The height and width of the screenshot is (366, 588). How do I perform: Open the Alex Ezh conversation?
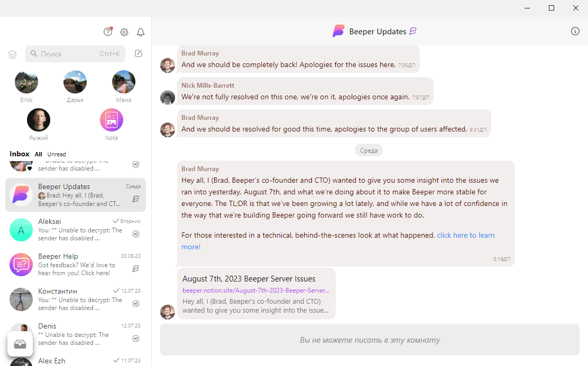(x=76, y=360)
